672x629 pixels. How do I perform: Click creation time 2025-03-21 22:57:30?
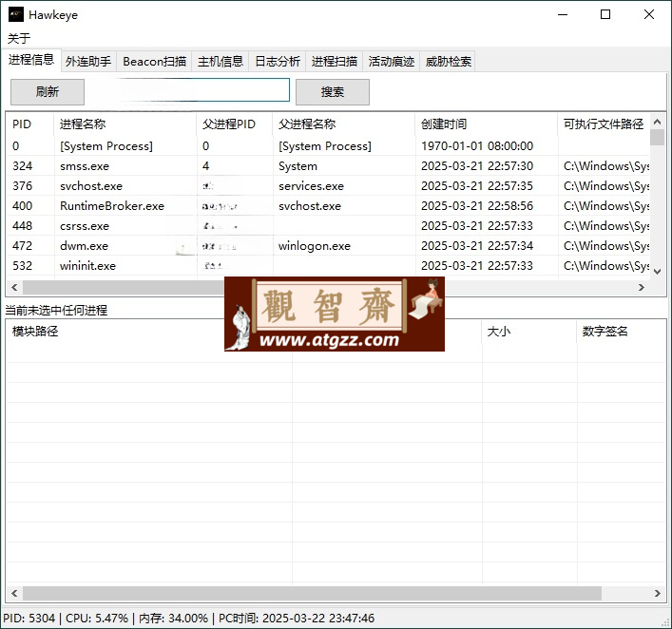(x=477, y=166)
